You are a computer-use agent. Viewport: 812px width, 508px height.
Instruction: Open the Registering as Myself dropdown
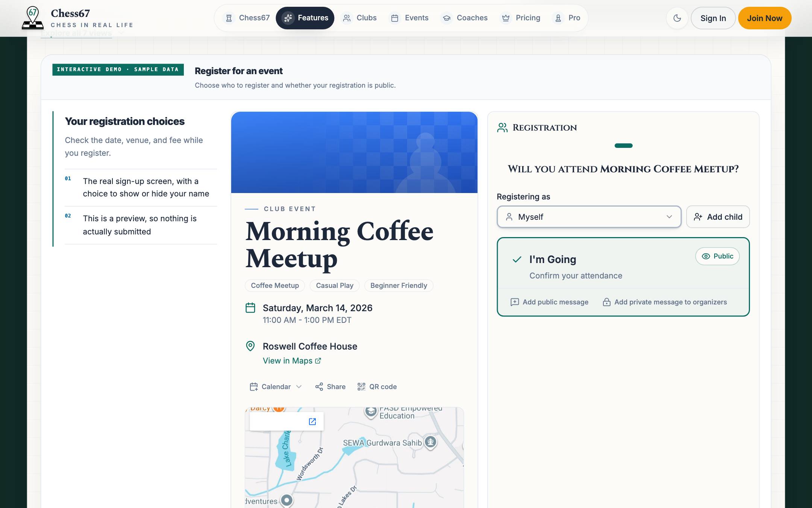[589, 217]
